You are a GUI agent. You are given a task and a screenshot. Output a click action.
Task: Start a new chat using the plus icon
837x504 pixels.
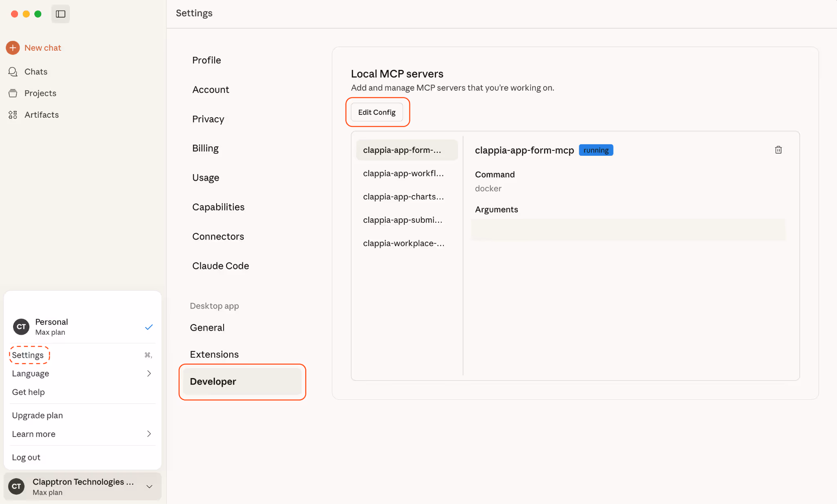click(x=13, y=47)
